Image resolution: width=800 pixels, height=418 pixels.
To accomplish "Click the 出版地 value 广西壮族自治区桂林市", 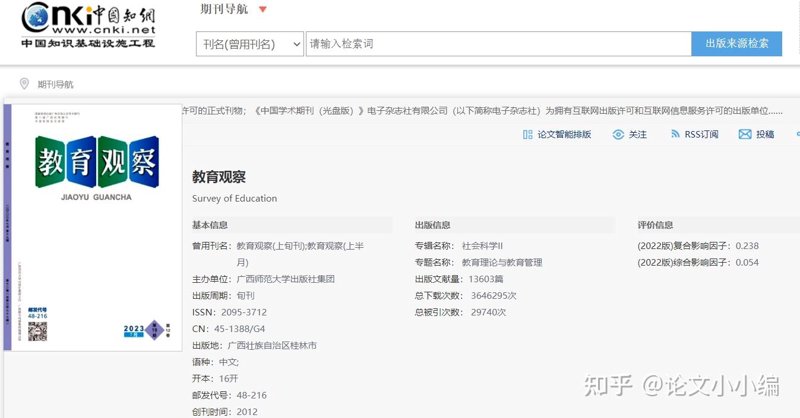I will point(272,346).
